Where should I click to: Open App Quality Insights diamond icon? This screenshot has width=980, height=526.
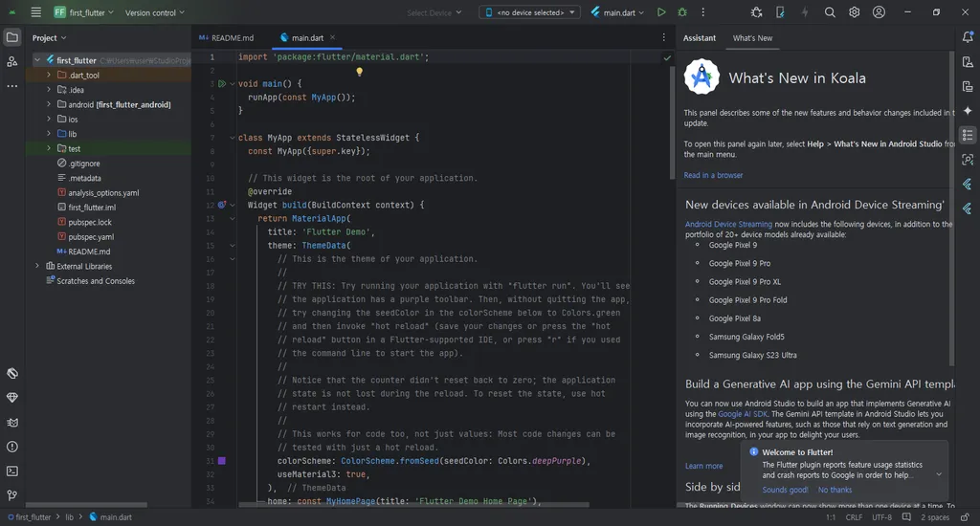click(11, 398)
